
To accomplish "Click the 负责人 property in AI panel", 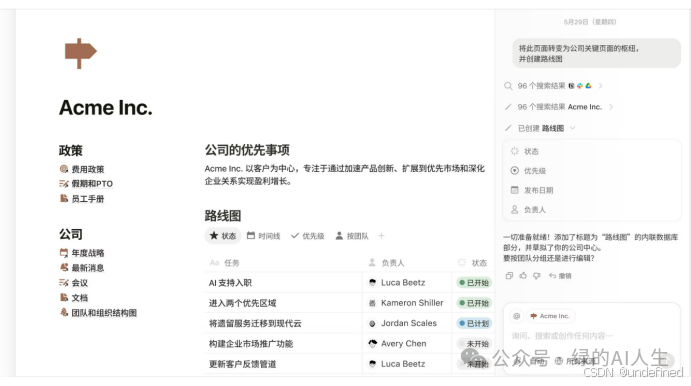I will (x=528, y=210).
